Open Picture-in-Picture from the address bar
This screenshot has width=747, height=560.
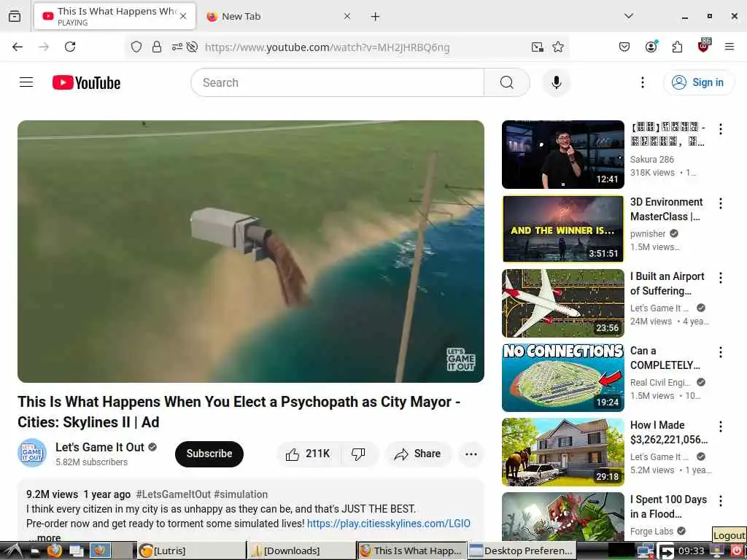pyautogui.click(x=538, y=47)
